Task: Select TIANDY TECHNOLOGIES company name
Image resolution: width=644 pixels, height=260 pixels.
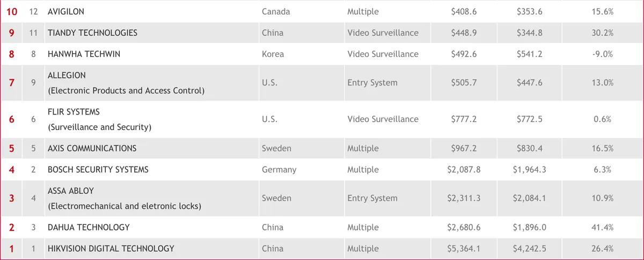Action: [x=92, y=33]
